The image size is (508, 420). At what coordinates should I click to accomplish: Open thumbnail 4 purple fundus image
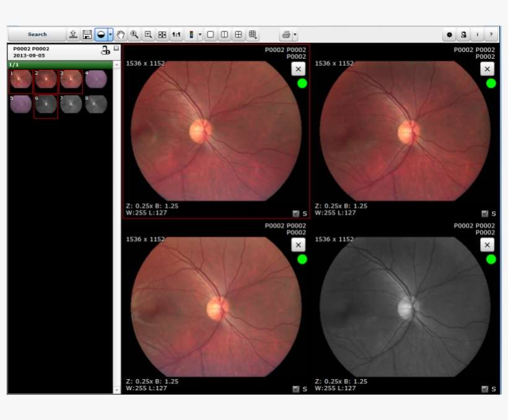point(96,80)
